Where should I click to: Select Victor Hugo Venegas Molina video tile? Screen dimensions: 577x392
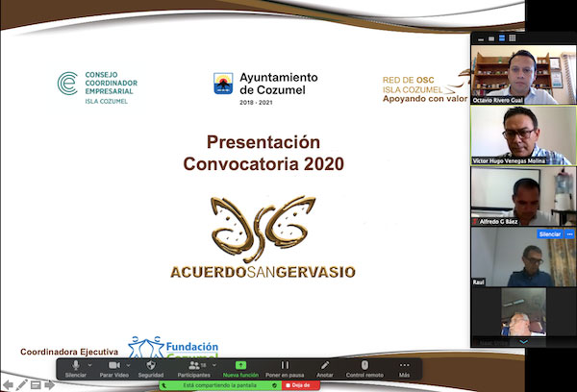pyautogui.click(x=523, y=135)
